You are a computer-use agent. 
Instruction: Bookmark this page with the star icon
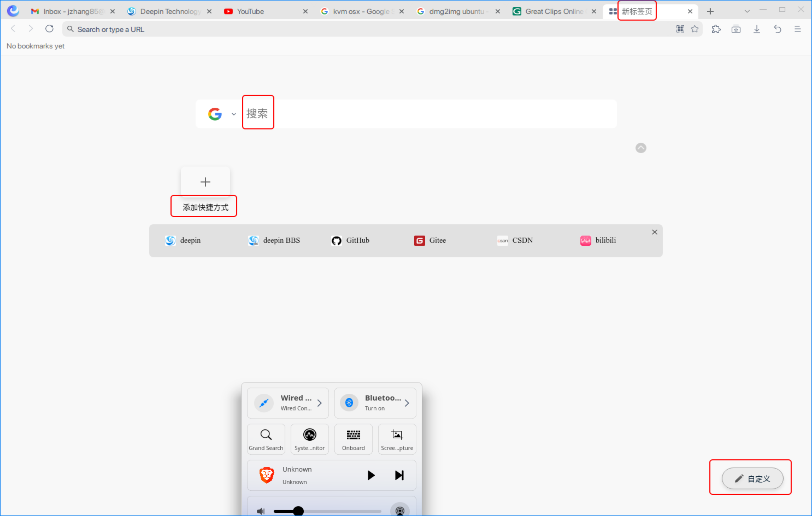(695, 29)
